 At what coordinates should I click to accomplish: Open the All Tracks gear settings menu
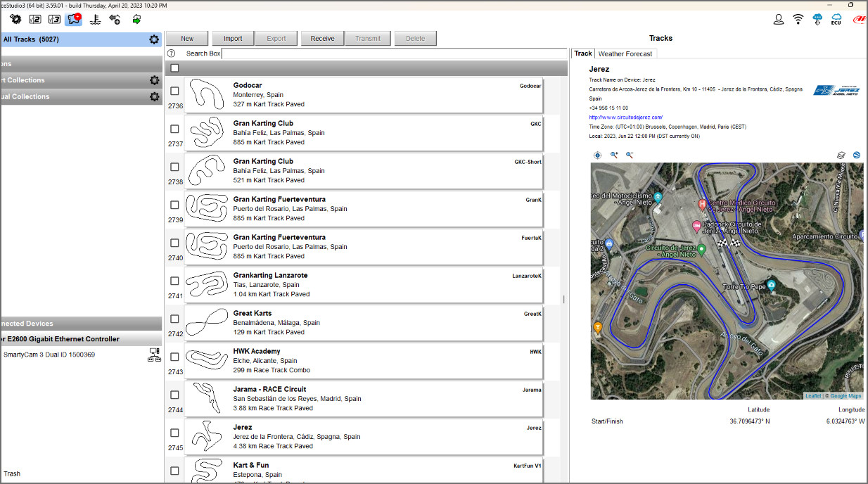click(x=154, y=39)
